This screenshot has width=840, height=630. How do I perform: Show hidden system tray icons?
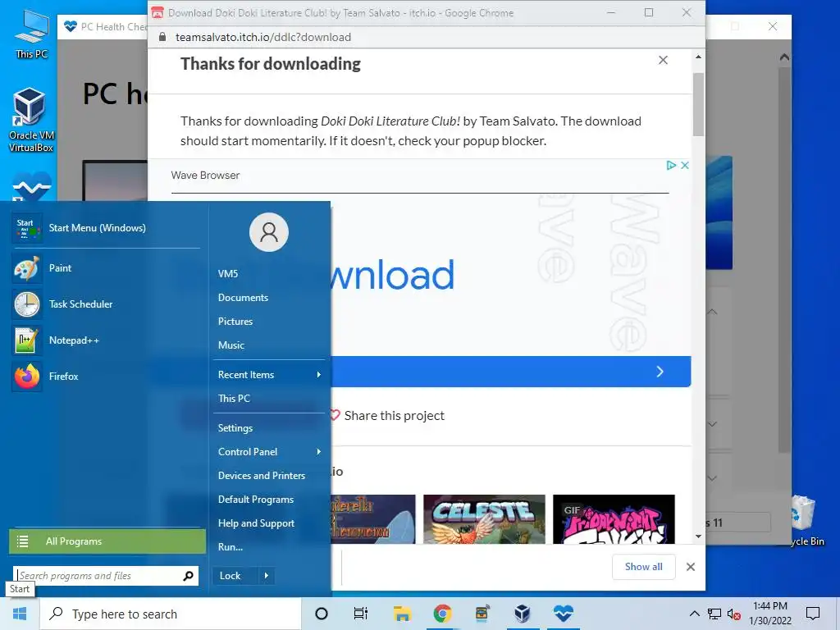(x=694, y=614)
